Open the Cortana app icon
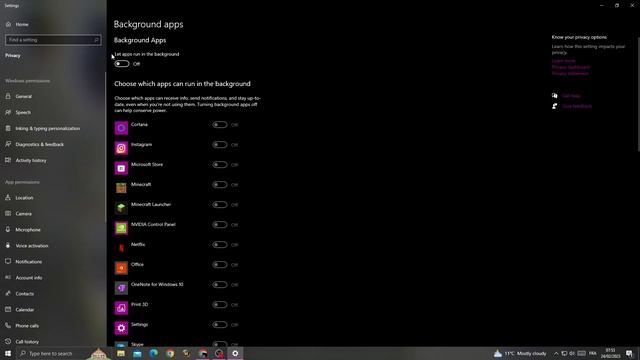640x360 pixels. (121, 128)
